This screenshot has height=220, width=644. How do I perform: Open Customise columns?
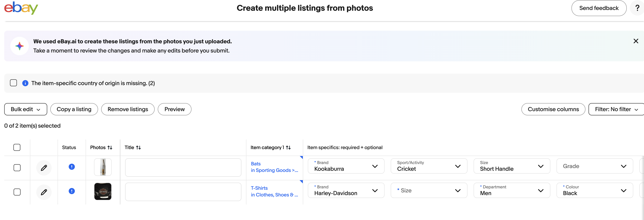(553, 109)
